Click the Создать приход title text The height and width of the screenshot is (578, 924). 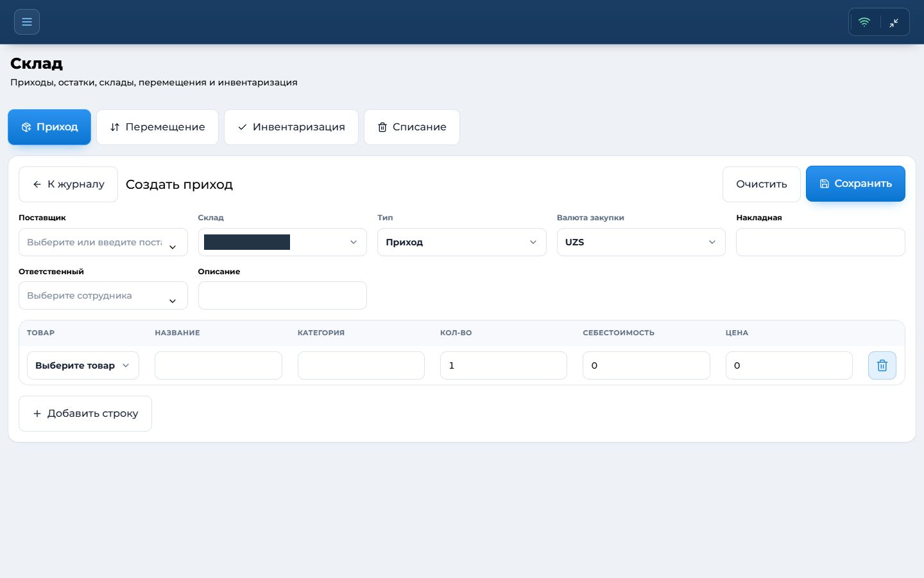[x=179, y=184]
